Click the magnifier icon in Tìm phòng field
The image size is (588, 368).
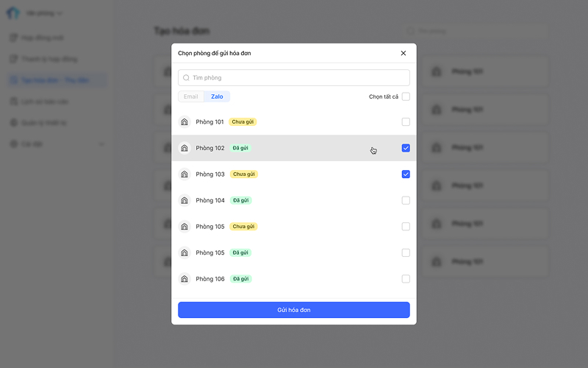pyautogui.click(x=186, y=78)
